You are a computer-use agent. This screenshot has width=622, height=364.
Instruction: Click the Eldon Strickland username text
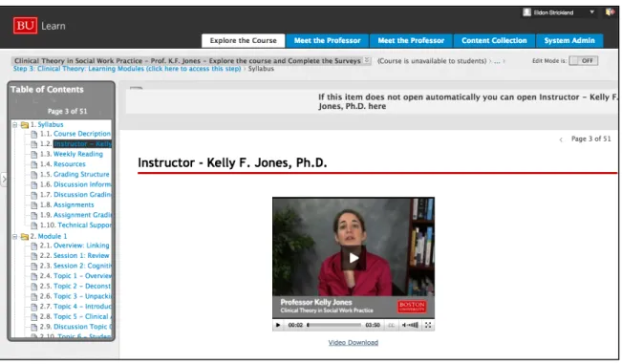[x=553, y=12]
